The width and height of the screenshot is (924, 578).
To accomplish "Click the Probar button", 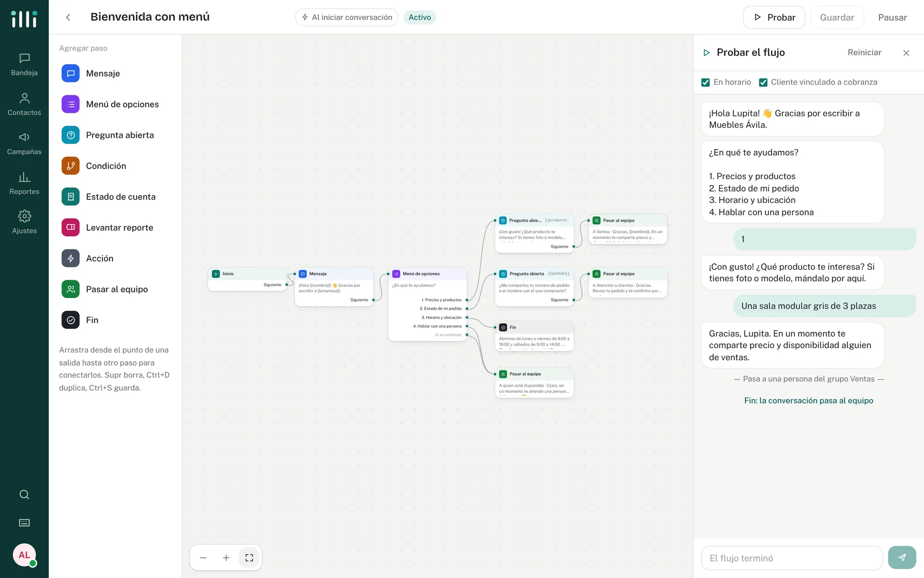I will point(774,17).
